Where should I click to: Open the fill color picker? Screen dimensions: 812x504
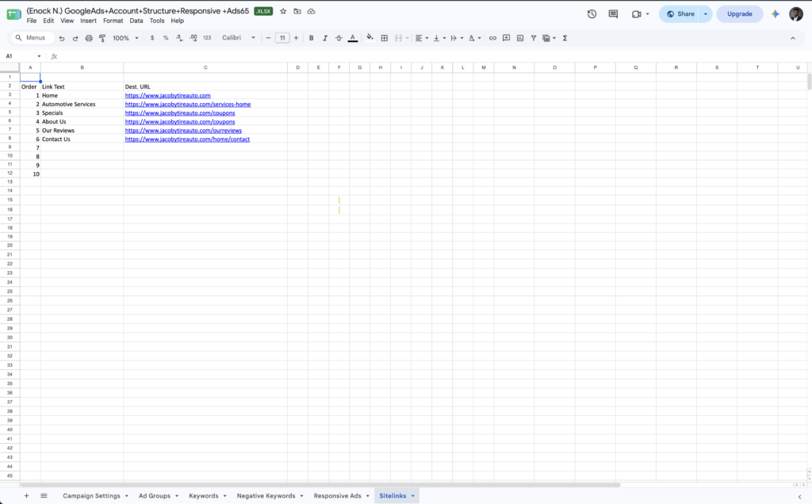click(370, 38)
